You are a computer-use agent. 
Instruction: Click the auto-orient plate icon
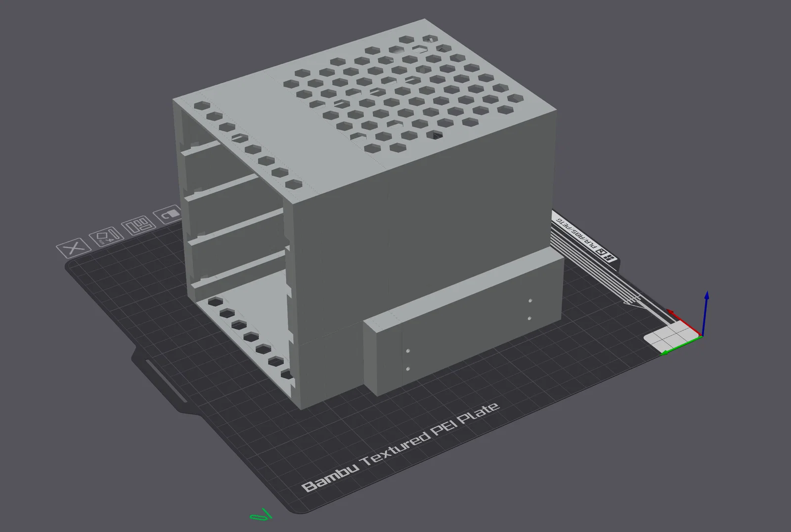point(106,237)
